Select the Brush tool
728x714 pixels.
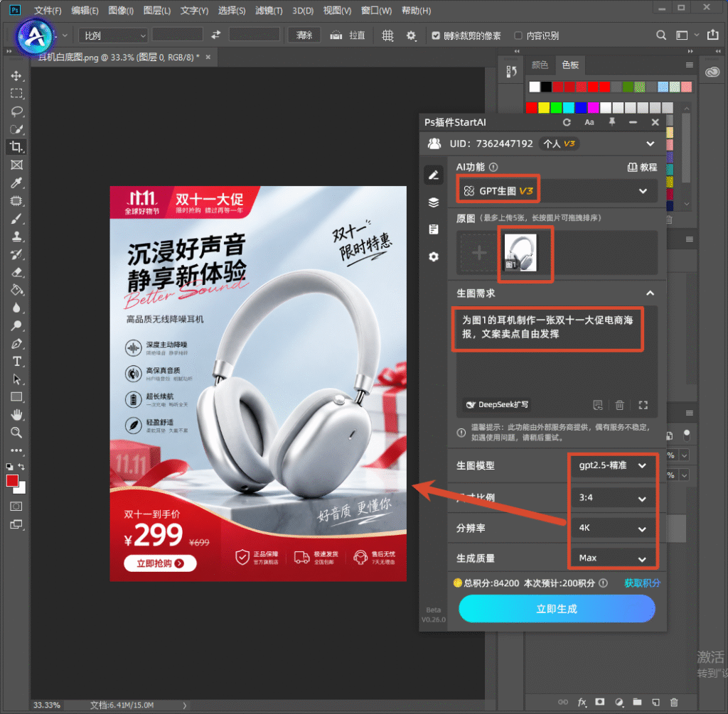16,219
